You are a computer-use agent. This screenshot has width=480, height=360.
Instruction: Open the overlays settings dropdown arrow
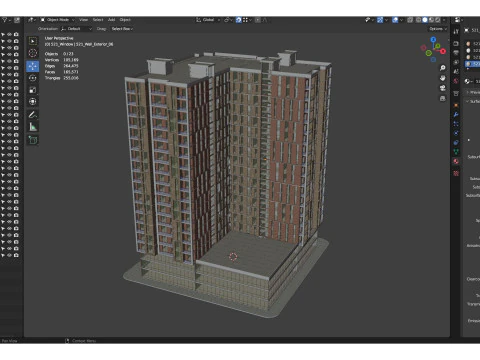pos(402,20)
